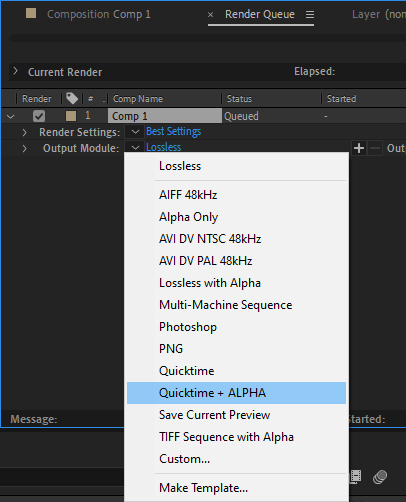Expand Output Module details arrow
The image size is (406, 502).
[24, 148]
